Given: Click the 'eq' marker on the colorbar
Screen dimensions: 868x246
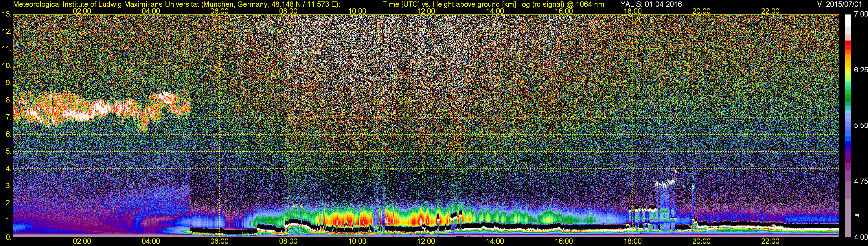Looking at the screenshot, I should coord(857,215).
